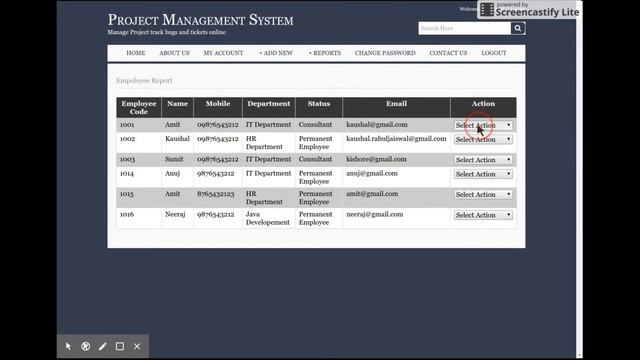Screen dimensions: 640x360
Task: Click the Search Here input field
Action: (x=464, y=28)
